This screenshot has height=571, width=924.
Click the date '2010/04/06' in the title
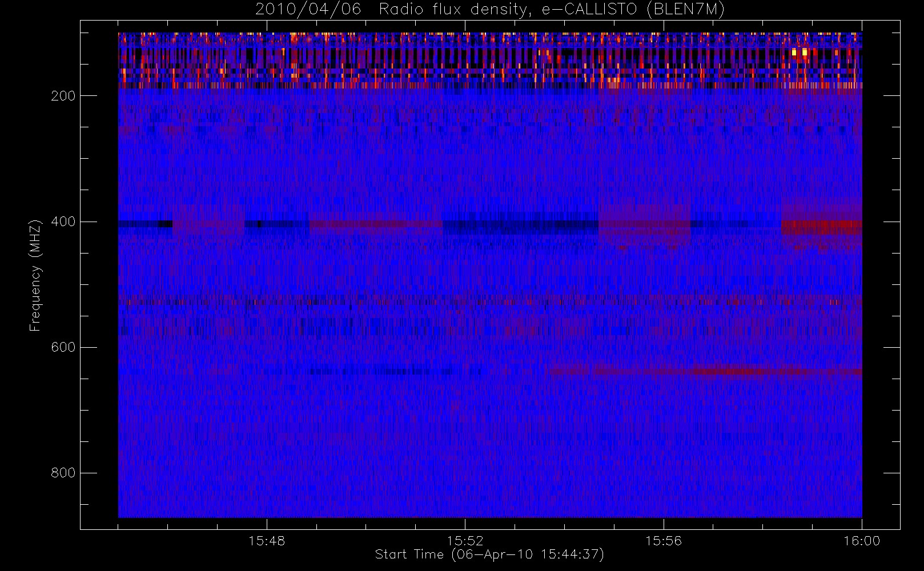(308, 9)
